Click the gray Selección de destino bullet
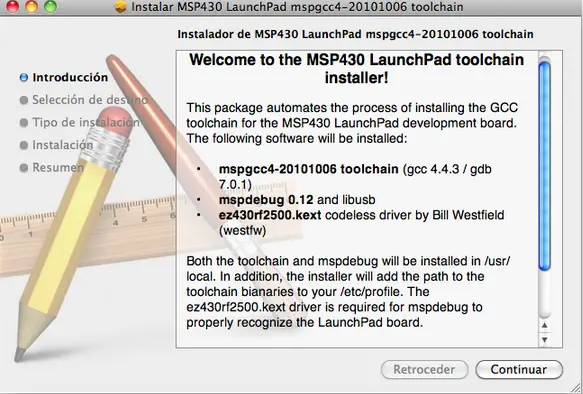Viewport: 583px width, 394px height. point(23,100)
